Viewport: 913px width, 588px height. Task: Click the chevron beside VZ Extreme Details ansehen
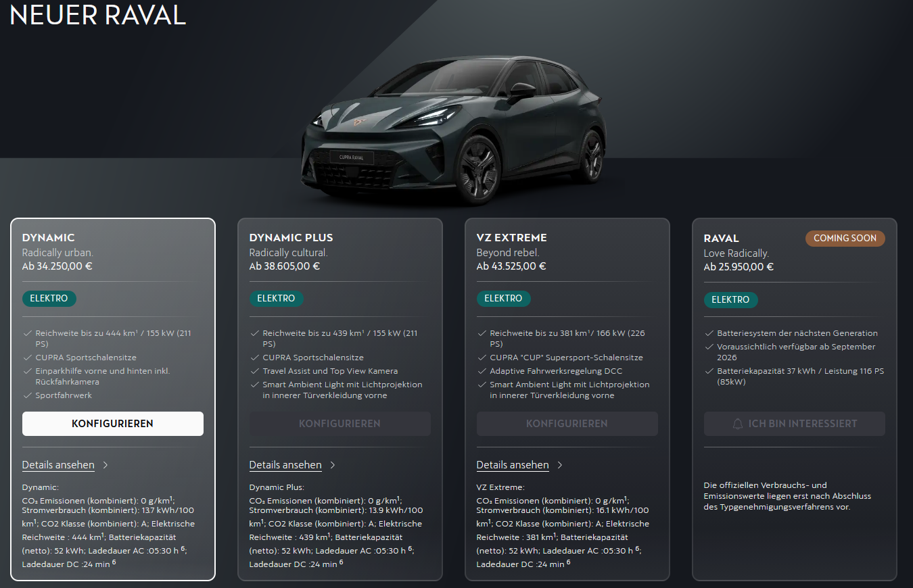tap(560, 465)
